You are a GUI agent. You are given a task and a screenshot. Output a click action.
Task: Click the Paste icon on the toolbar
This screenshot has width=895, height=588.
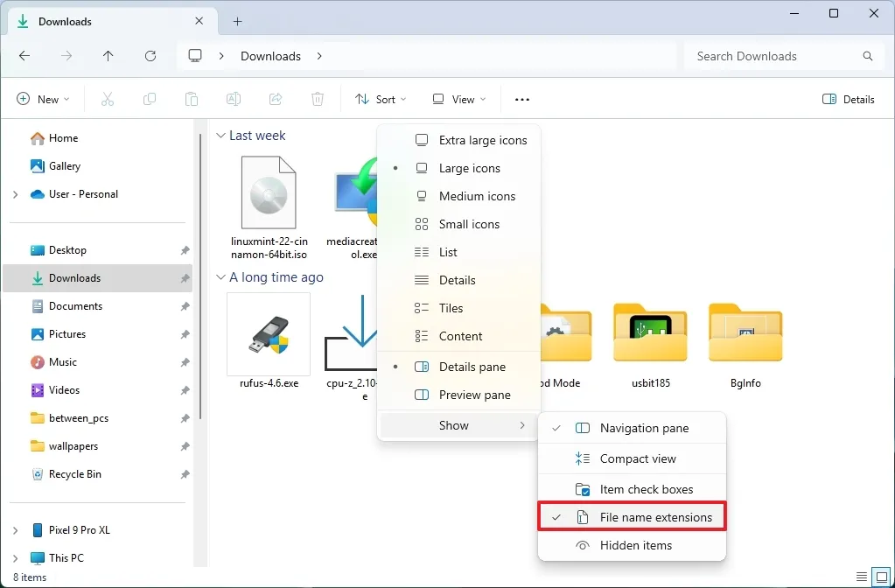coord(192,99)
